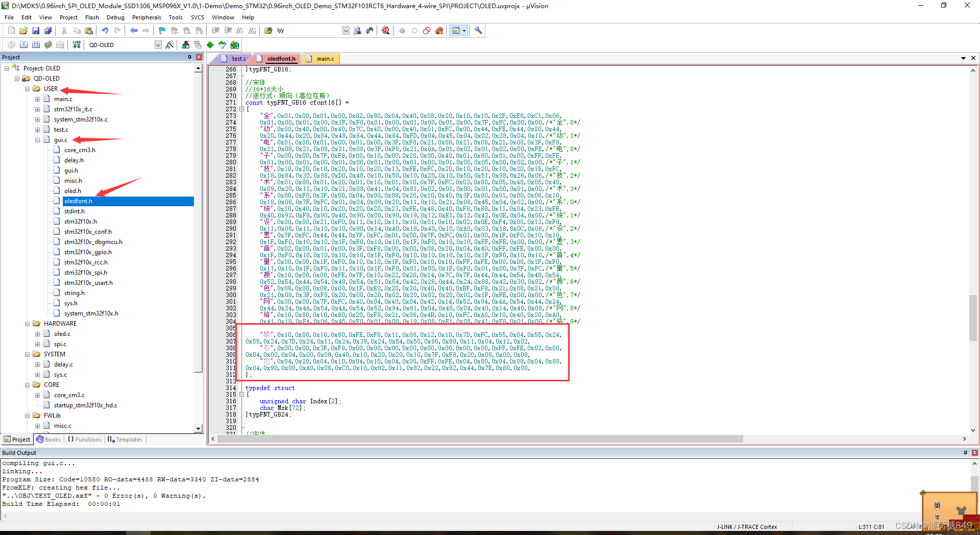980x535 pixels.
Task: Click the Kill All Breakpoints icon
Action: 439,31
